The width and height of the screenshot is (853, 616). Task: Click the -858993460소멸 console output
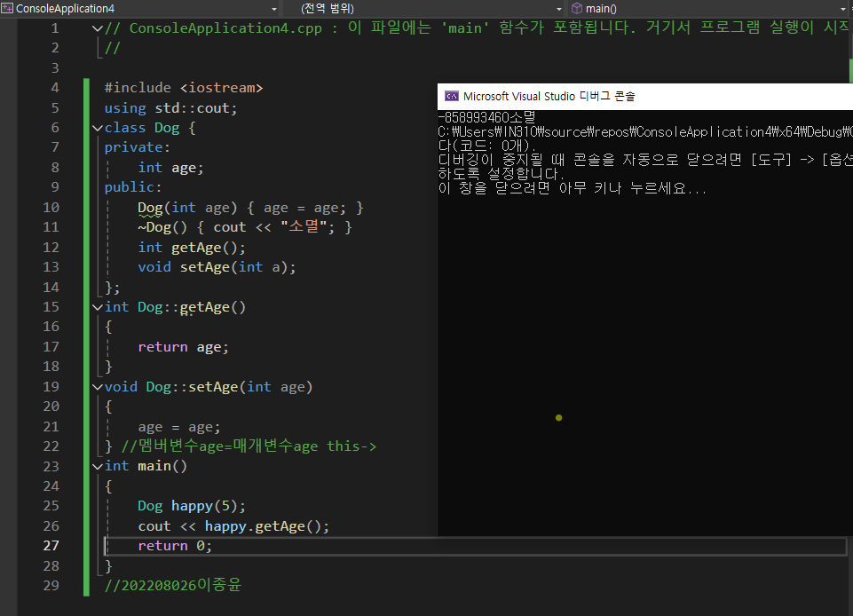point(487,117)
